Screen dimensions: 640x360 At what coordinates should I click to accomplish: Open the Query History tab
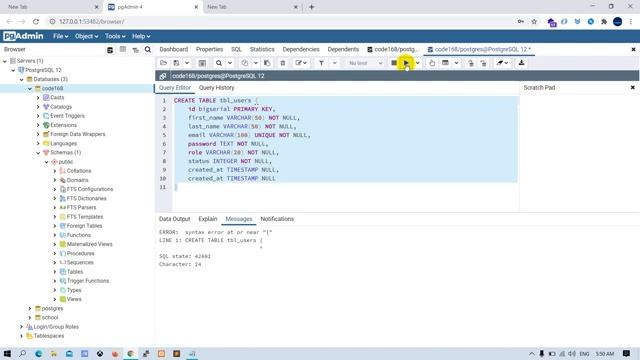coord(216,88)
